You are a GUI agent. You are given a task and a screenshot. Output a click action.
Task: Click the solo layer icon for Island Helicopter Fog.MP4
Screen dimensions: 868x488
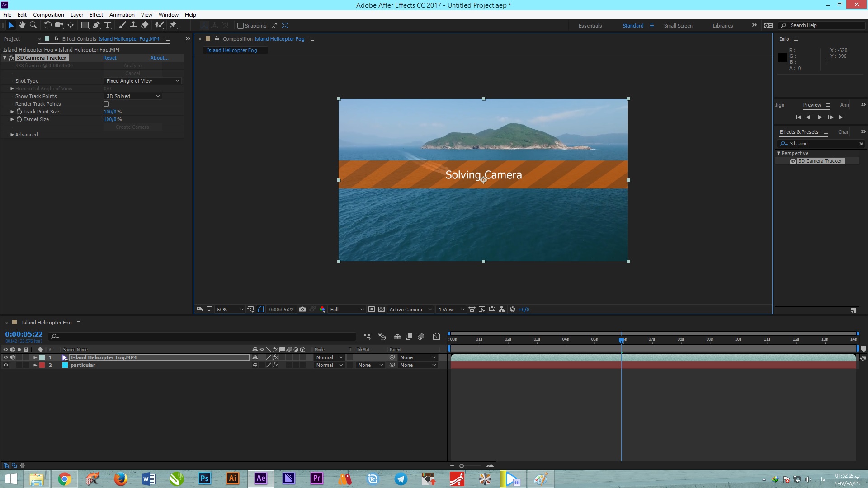[x=19, y=357]
